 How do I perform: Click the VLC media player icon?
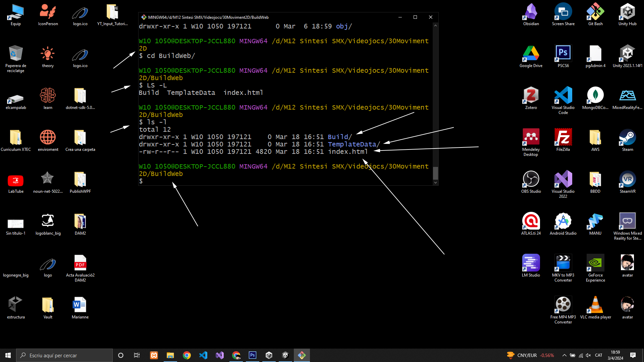click(595, 305)
